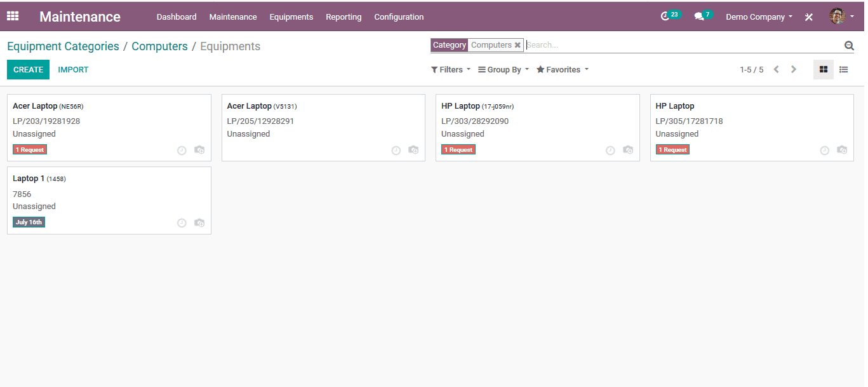Image resolution: width=868 pixels, height=387 pixels.
Task: Click activity clock on HP Laptop 17-j059nr card
Action: pyautogui.click(x=610, y=151)
